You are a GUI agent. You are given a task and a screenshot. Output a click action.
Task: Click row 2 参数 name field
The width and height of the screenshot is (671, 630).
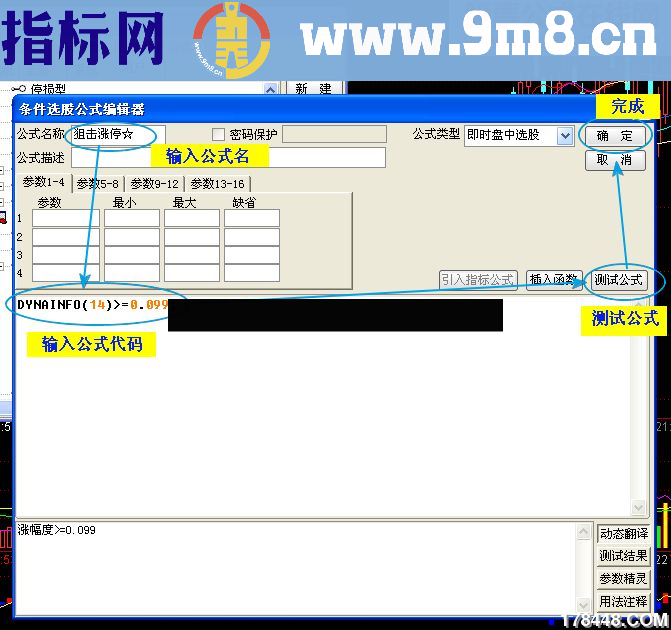66,237
